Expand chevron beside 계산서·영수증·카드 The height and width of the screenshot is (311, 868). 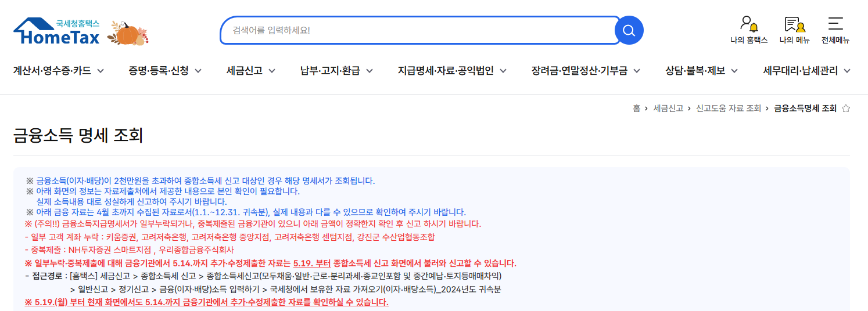(101, 71)
